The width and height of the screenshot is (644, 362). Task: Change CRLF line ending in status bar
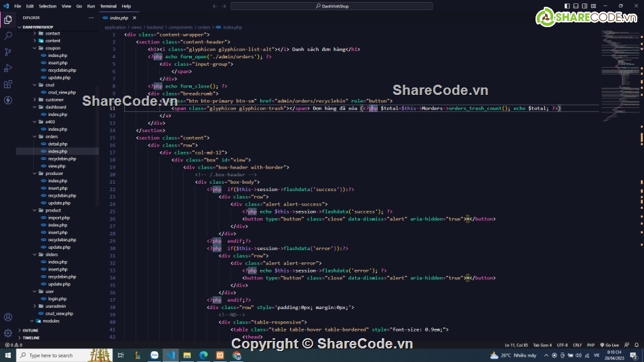(577, 345)
